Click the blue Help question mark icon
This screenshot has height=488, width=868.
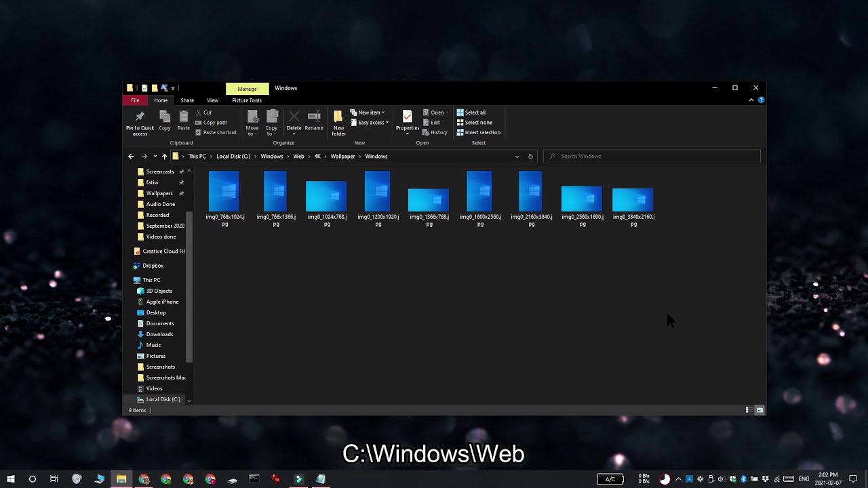[761, 100]
